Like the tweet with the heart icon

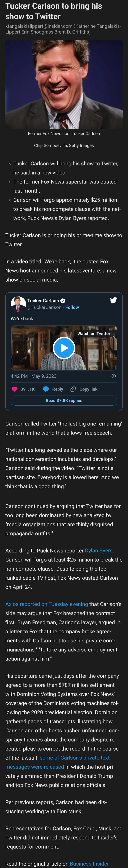(x=14, y=389)
